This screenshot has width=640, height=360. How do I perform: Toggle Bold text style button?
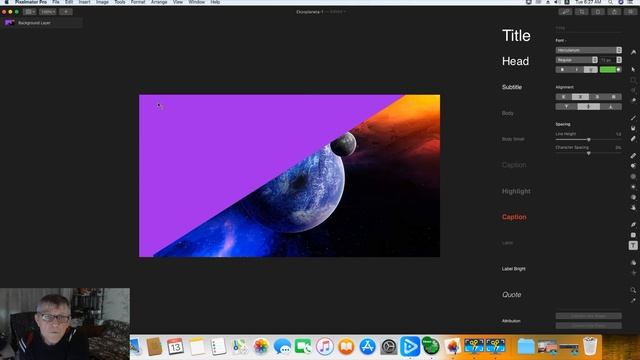562,70
